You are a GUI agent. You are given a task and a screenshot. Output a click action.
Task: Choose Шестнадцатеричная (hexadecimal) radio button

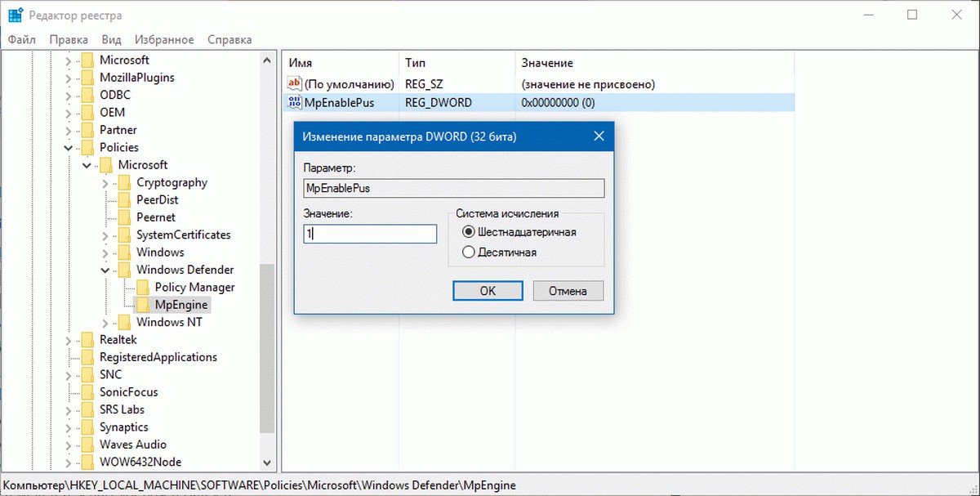click(x=469, y=233)
